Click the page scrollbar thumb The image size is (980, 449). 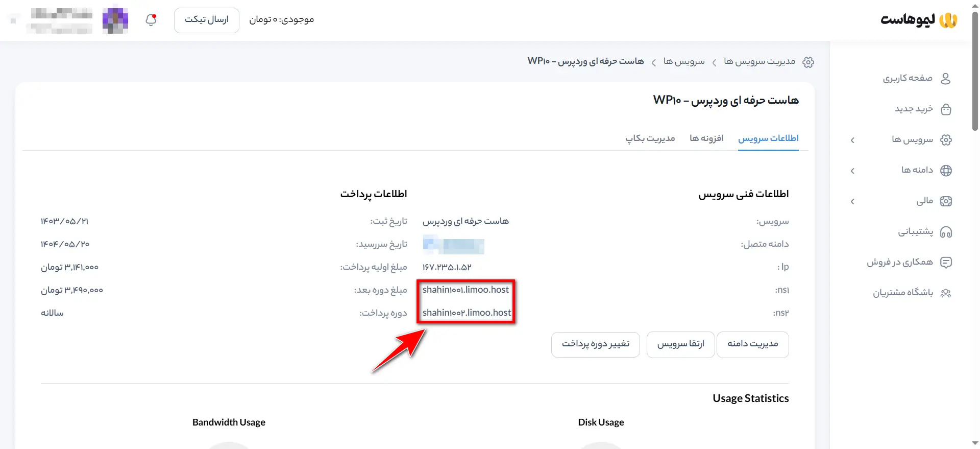(x=975, y=70)
